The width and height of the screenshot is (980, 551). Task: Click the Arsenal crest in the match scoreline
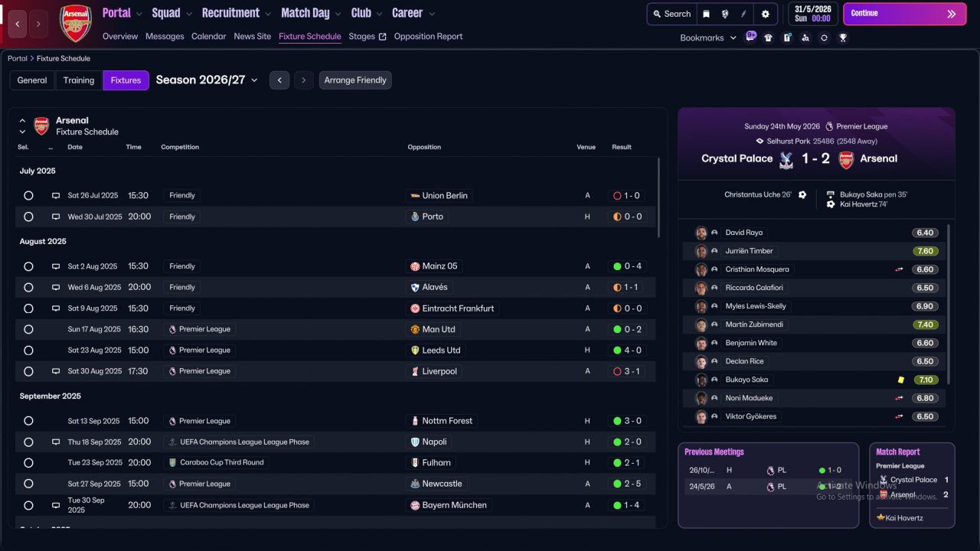[846, 159]
